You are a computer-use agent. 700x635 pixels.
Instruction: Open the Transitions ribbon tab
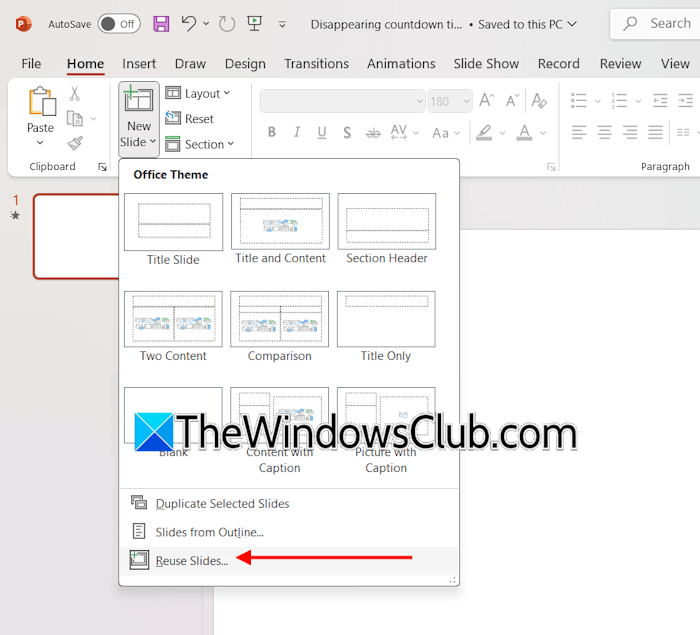pos(316,63)
